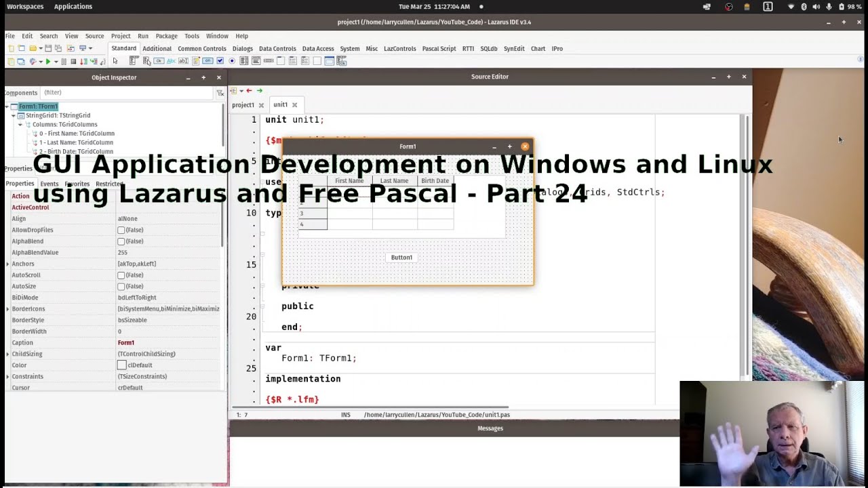868x488 pixels.
Task: Click the New Unit toolbar icon
Action: click(x=11, y=48)
